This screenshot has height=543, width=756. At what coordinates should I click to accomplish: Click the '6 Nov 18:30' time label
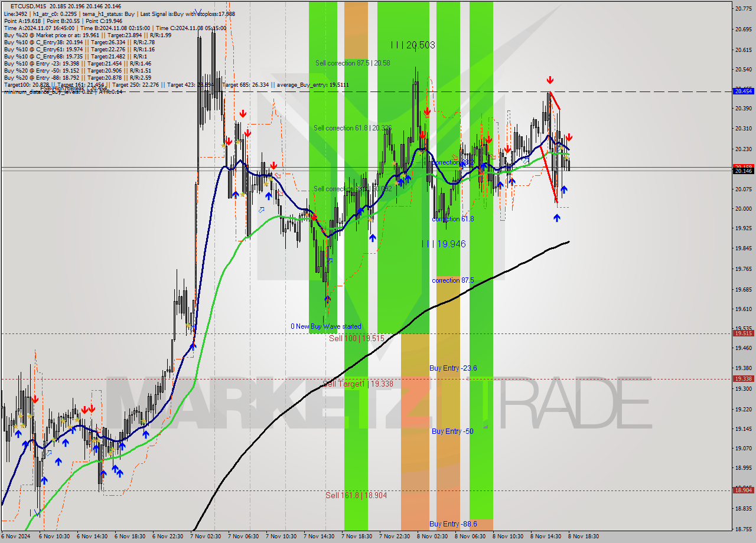tap(130, 537)
